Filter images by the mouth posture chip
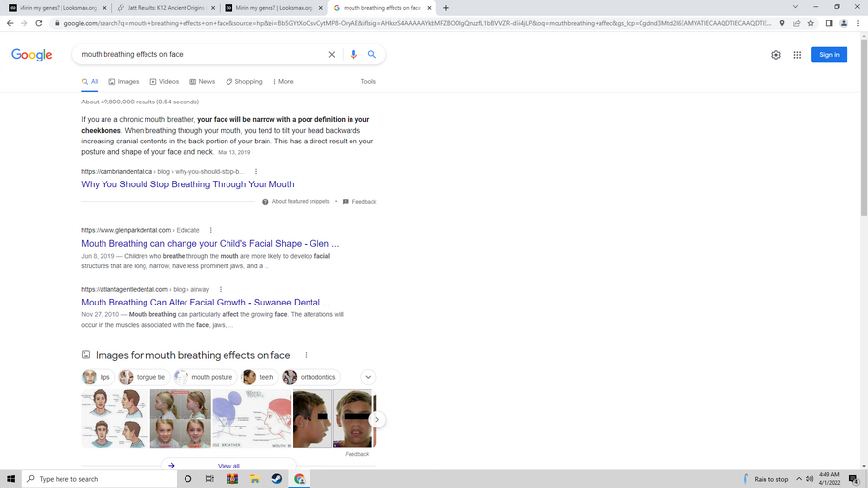 (205, 377)
